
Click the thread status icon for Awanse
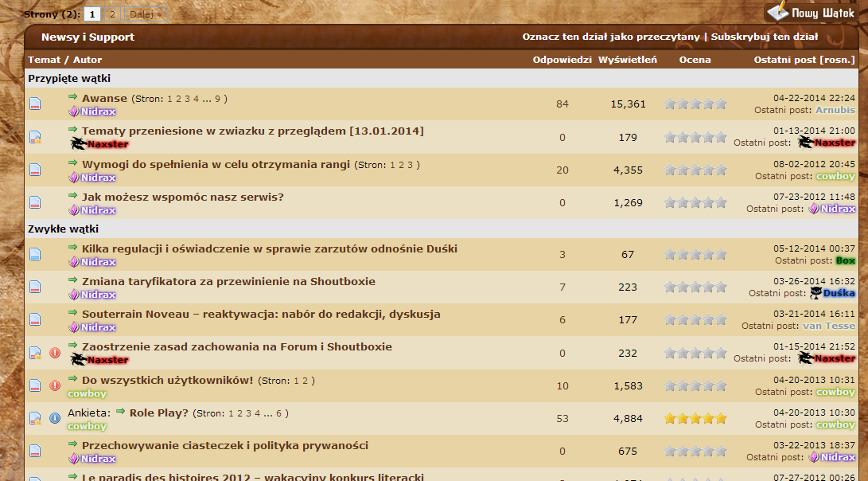point(35,104)
